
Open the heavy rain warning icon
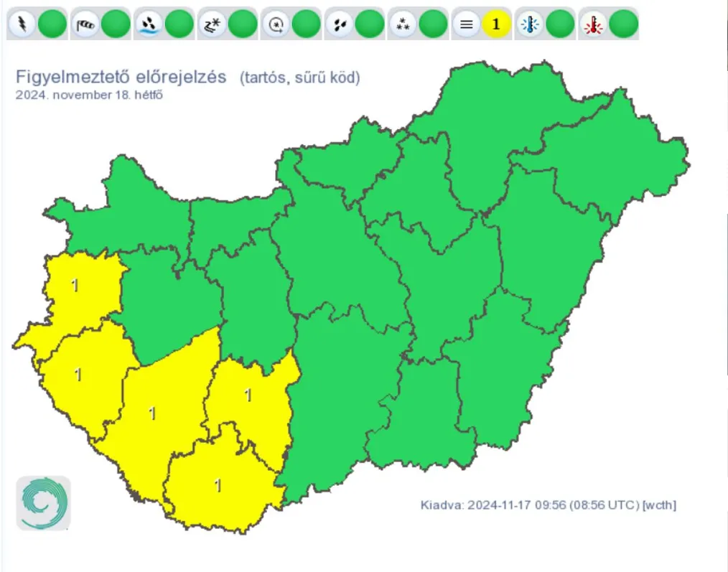click(148, 25)
